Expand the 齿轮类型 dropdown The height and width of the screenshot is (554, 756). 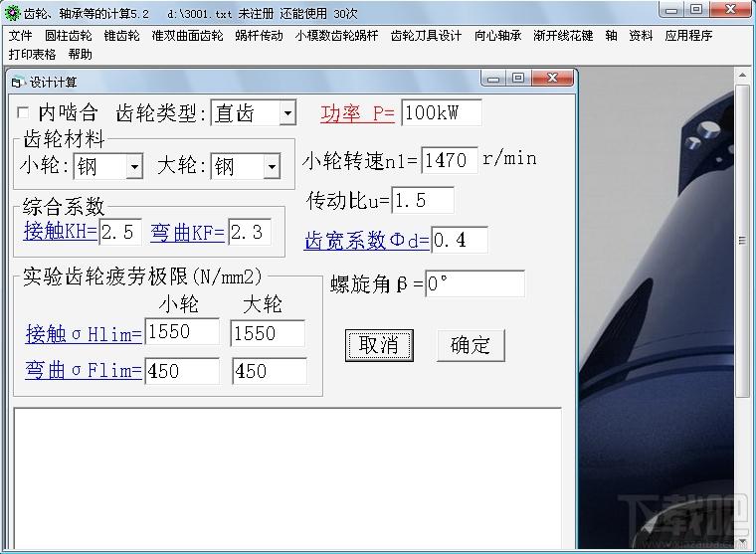pos(287,113)
